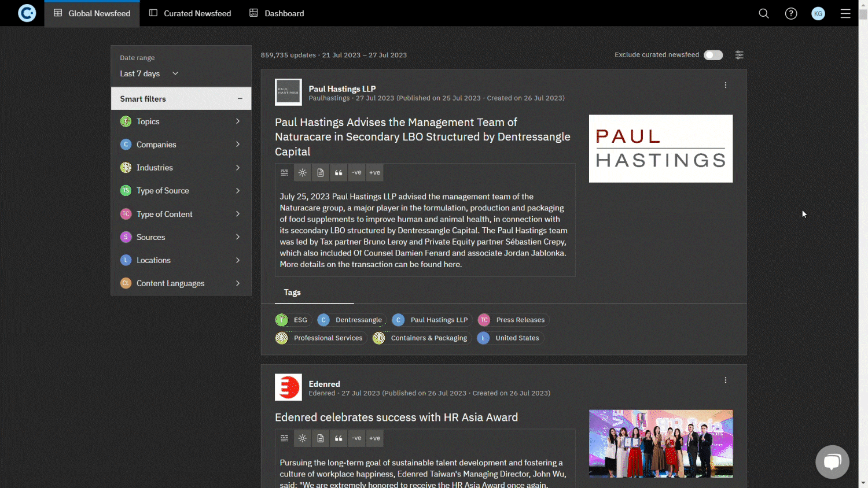Expand the Industries filter
This screenshot has width=868, height=488.
tap(181, 168)
